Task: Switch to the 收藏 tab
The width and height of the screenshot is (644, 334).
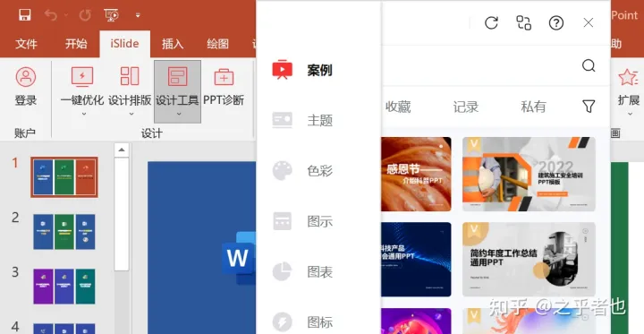Action: click(398, 107)
